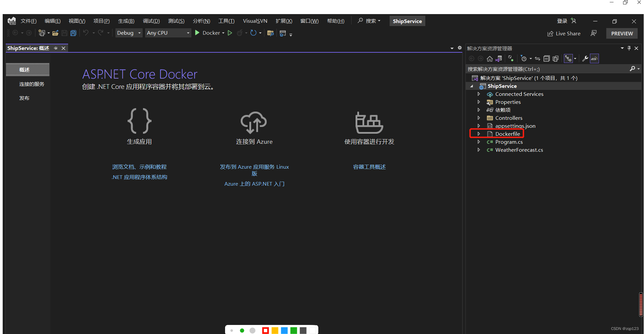The image size is (644, 334).
Task: Select the Dockerfile item in Solution Explorer
Action: [508, 133]
